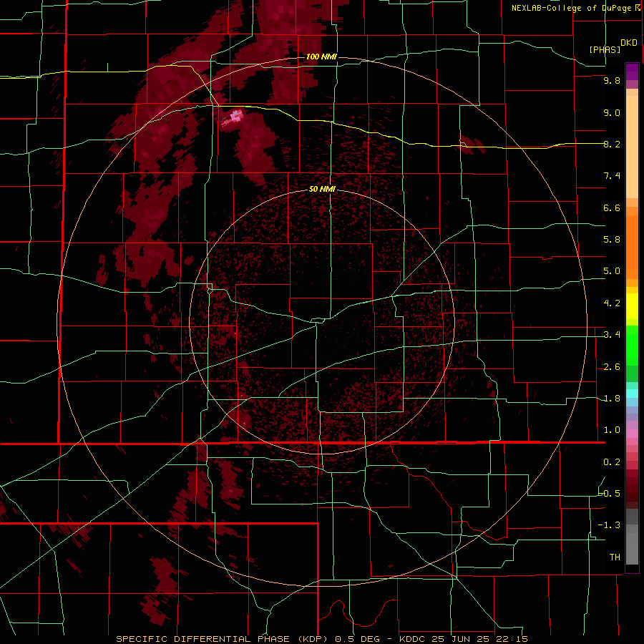Pick the bright green segment of the color bar
Image resolution: width=644 pixels, height=644 pixels.
tap(632, 345)
